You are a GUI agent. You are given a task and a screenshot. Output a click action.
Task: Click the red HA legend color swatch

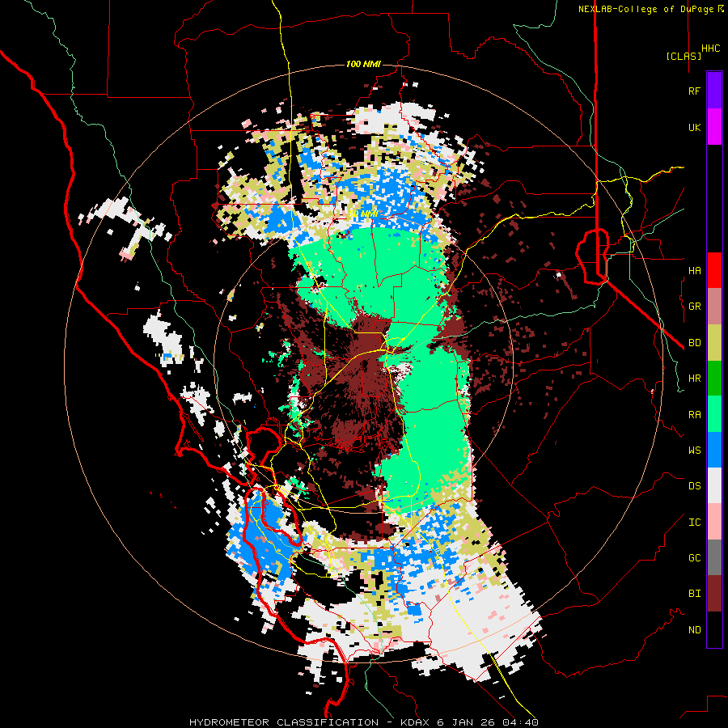point(714,270)
